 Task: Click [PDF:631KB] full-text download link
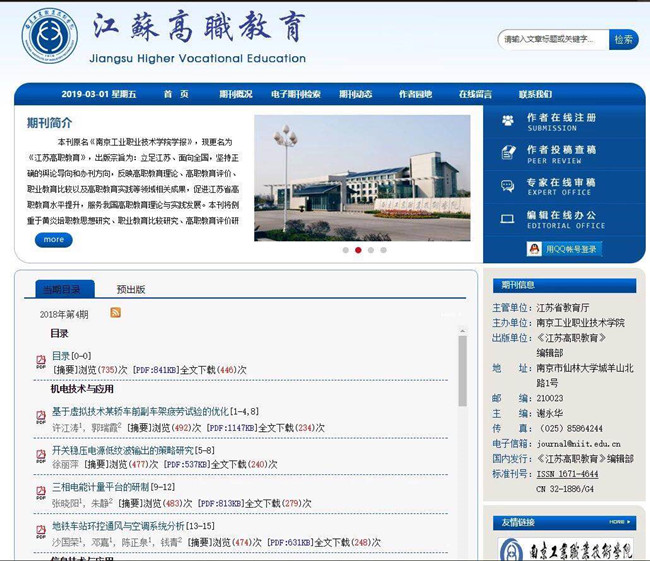click(x=291, y=542)
